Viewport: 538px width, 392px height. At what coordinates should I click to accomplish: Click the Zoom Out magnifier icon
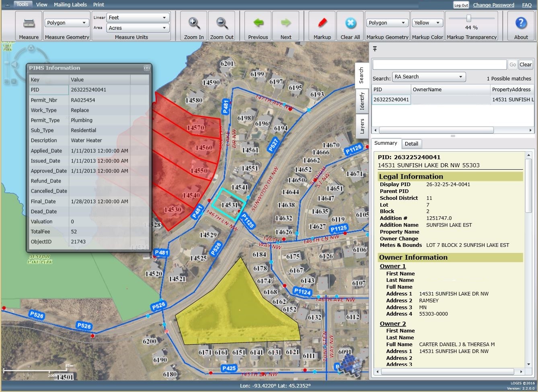coord(222,24)
